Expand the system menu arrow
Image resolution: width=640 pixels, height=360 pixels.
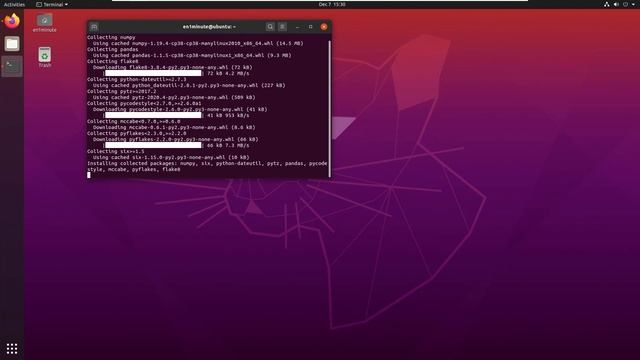633,4
